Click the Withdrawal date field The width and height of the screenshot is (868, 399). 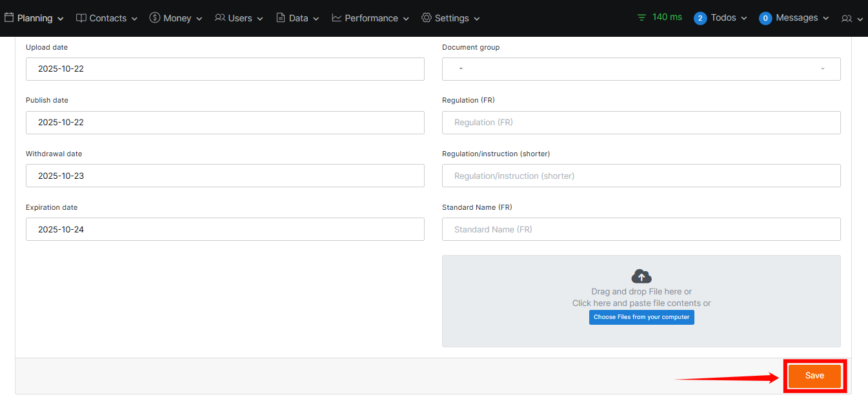tap(225, 176)
